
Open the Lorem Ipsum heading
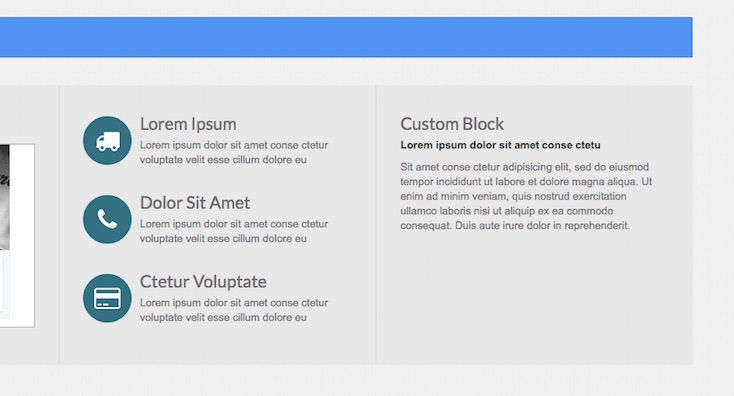pos(188,124)
